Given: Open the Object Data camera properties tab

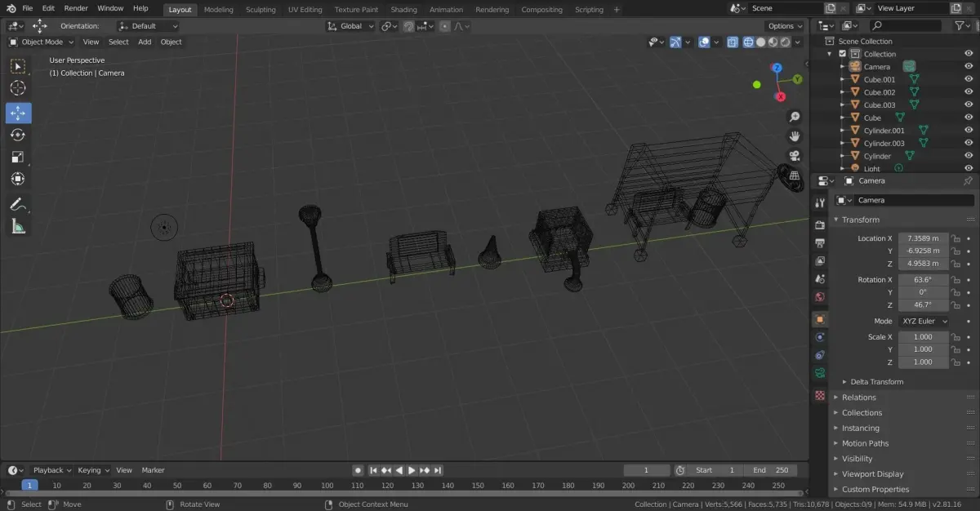Looking at the screenshot, I should pos(820,374).
